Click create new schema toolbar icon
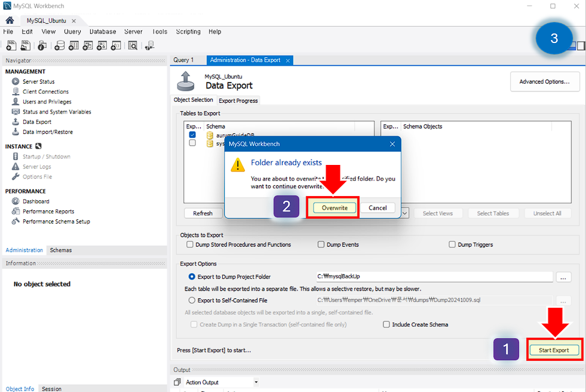Image resolution: width=586 pixels, height=392 pixels. [59, 45]
